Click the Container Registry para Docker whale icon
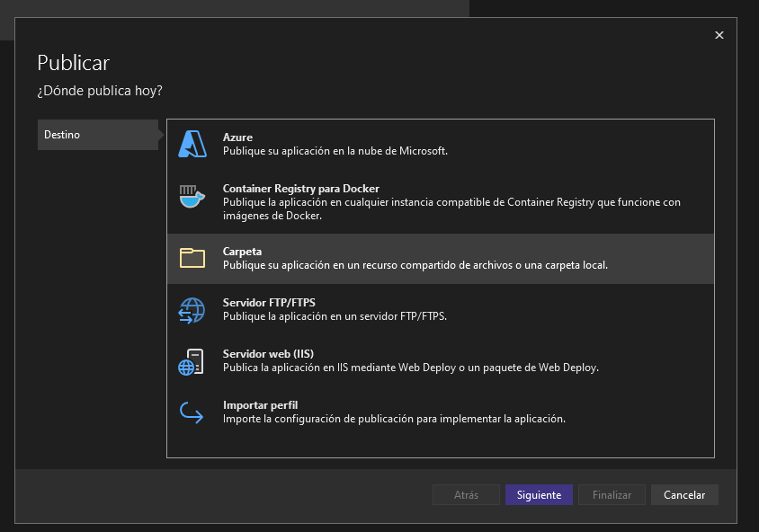This screenshot has height=532, width=759. pos(192,195)
